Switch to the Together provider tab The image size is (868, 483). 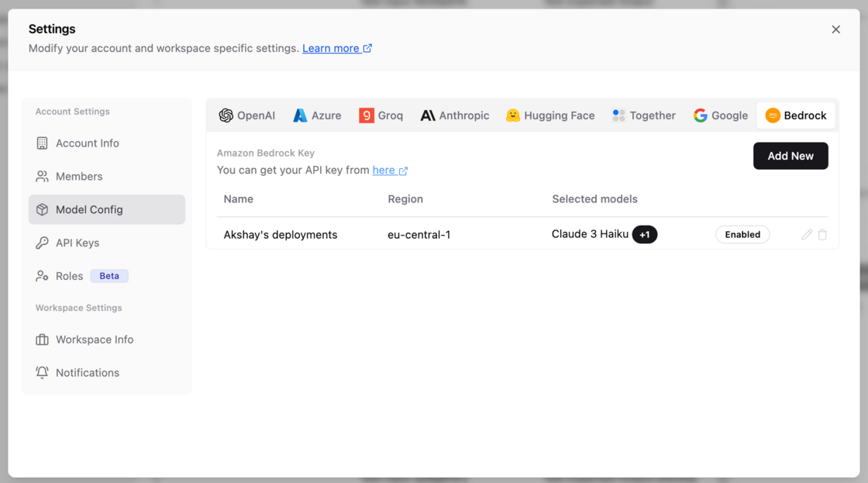tap(644, 116)
